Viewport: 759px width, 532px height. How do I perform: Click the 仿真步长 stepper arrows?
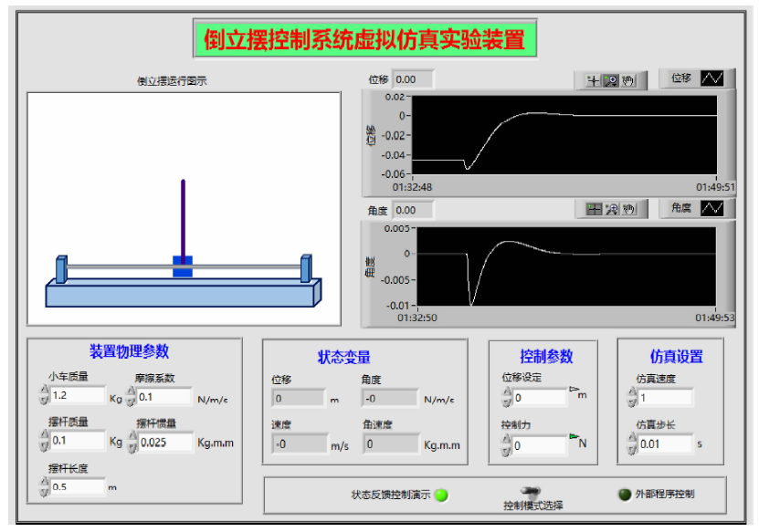632,444
